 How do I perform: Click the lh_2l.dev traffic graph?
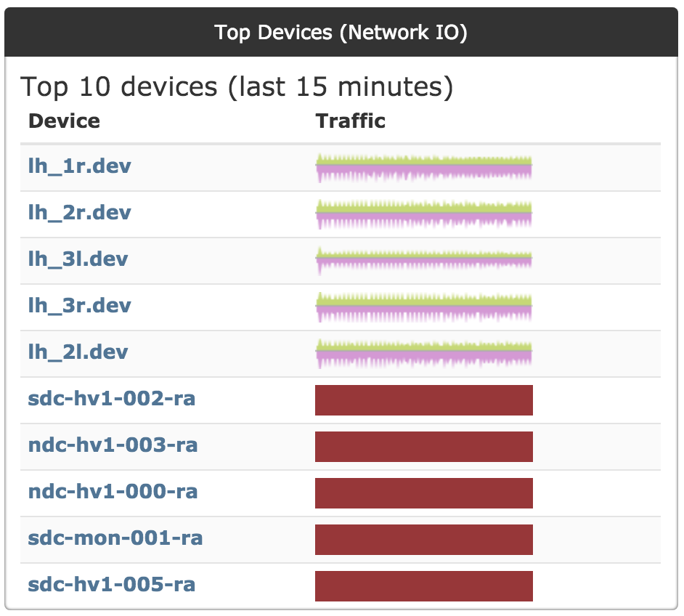[424, 352]
